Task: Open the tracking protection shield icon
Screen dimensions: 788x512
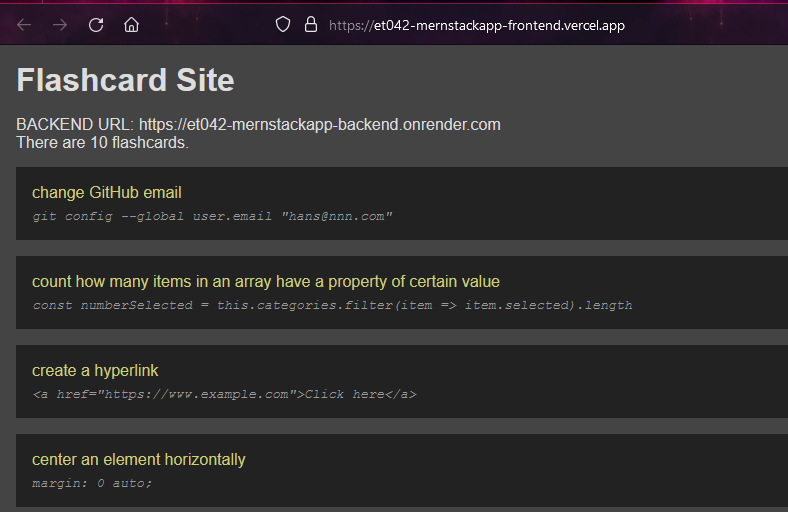Action: pos(283,24)
